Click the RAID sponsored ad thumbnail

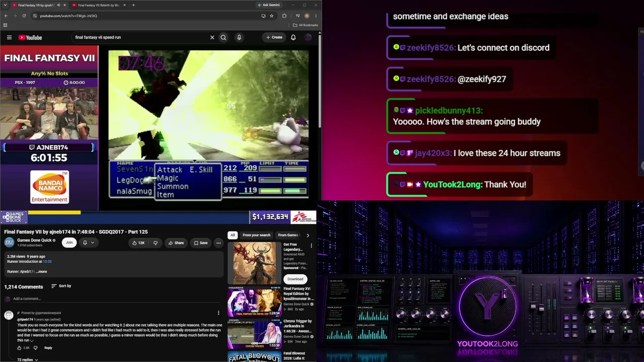(254, 263)
